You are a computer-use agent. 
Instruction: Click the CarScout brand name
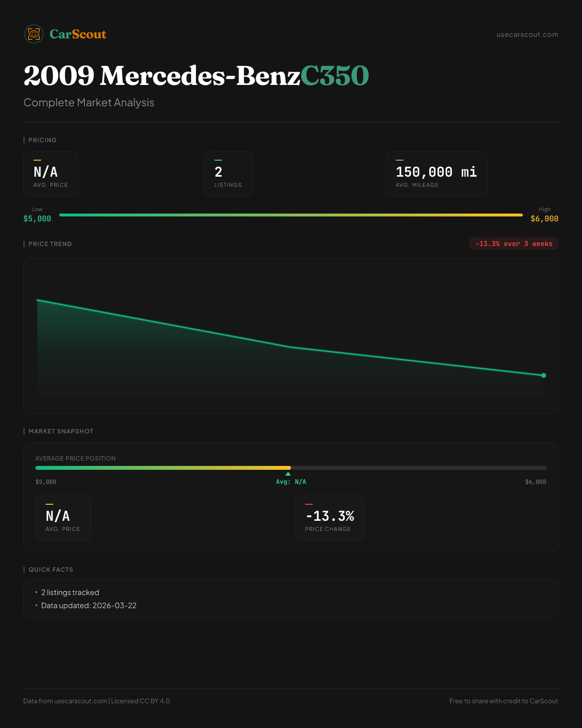coord(78,34)
